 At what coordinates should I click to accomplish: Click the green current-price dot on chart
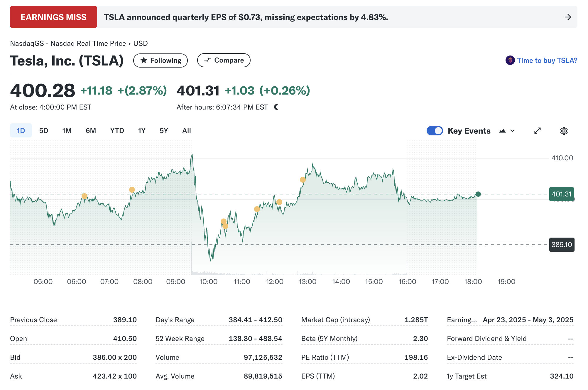tap(478, 194)
